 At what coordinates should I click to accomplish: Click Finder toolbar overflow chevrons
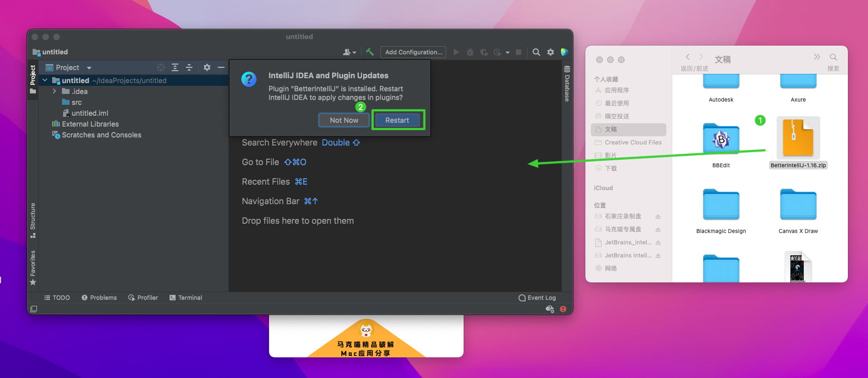pos(817,56)
